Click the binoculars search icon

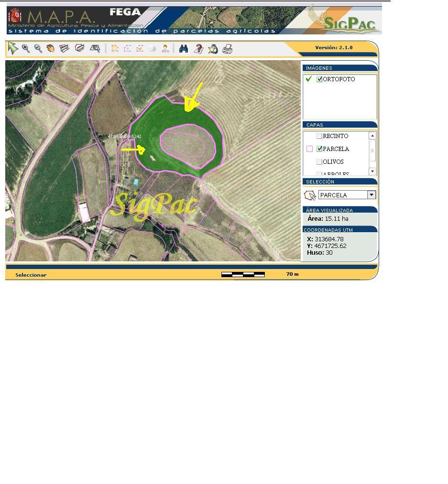tap(183, 49)
